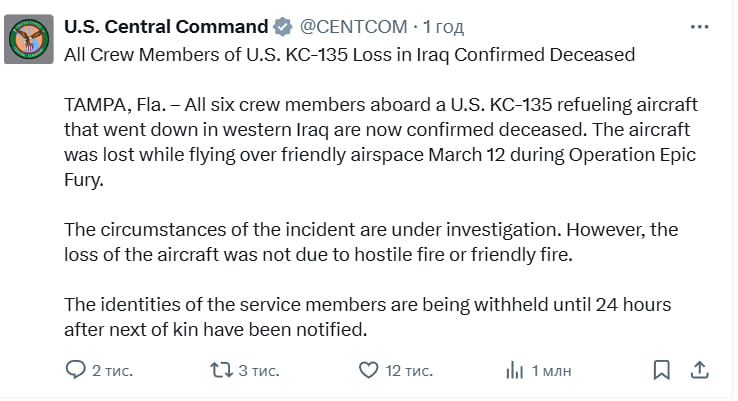738x401 pixels.
Task: Click the "12 тис." likes count
Action: [409, 371]
